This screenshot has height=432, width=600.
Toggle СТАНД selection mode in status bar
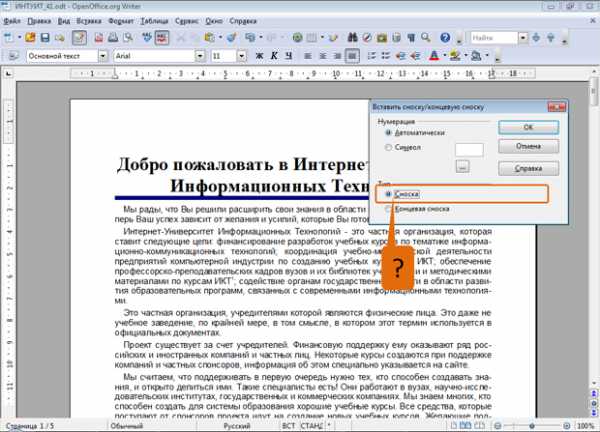(311, 426)
